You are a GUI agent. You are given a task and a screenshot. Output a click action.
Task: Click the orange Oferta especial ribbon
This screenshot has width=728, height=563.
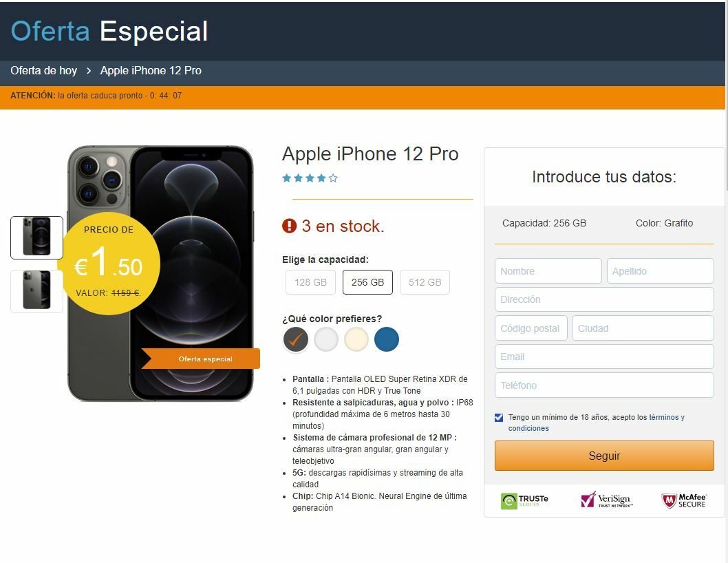coord(200,359)
